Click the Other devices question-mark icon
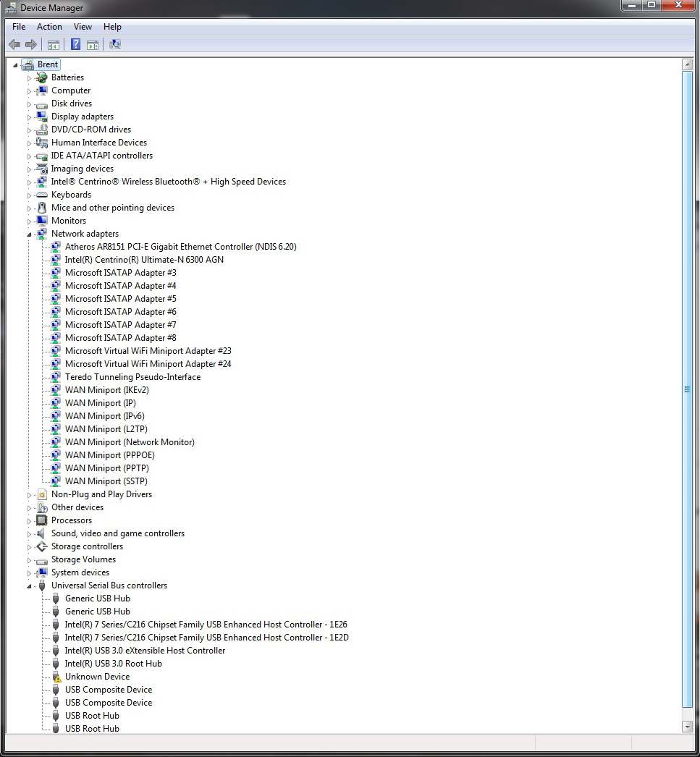 click(42, 507)
